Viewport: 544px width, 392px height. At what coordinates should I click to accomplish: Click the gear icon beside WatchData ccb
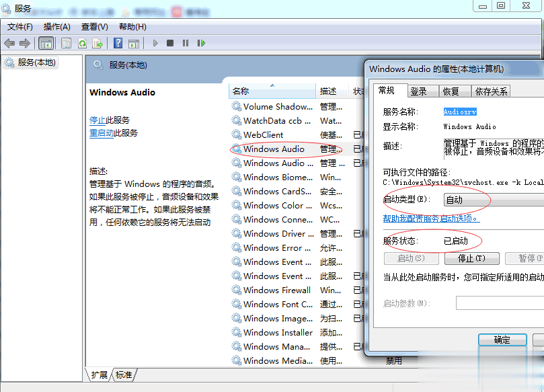tap(237, 120)
